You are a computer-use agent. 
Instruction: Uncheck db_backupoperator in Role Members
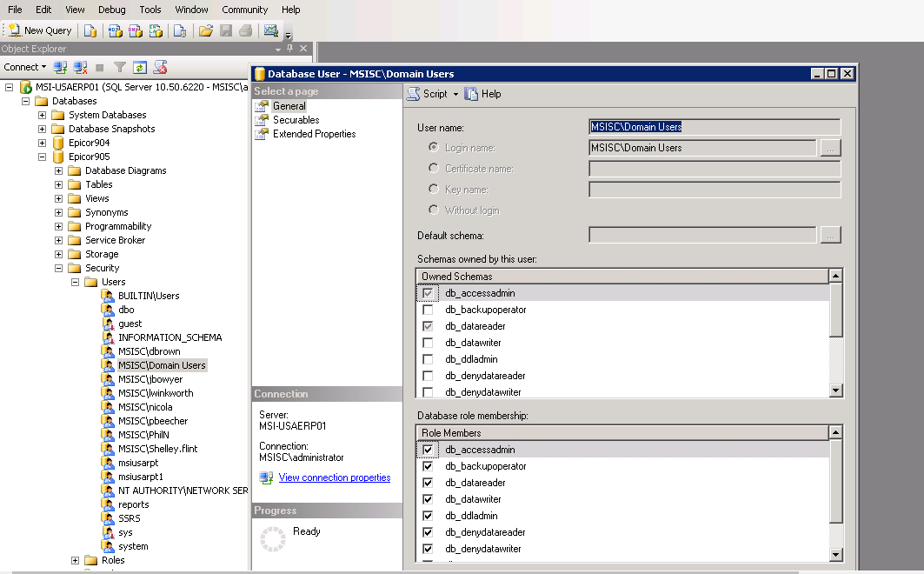(428, 466)
